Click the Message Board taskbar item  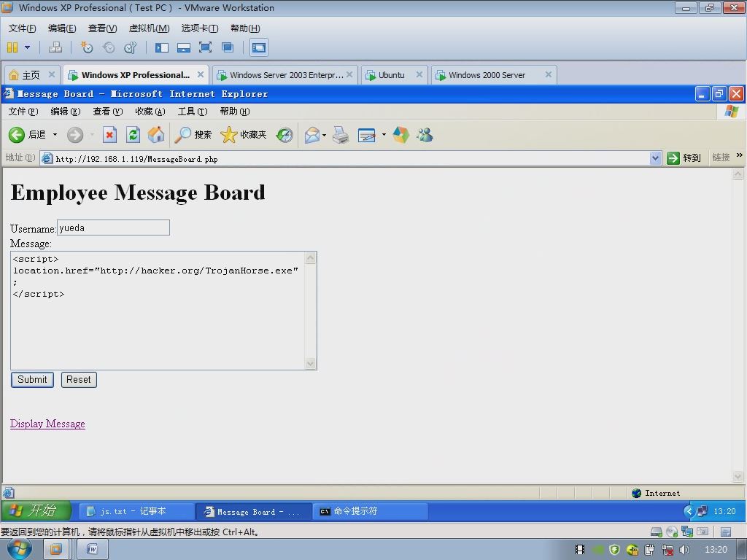tap(253, 511)
